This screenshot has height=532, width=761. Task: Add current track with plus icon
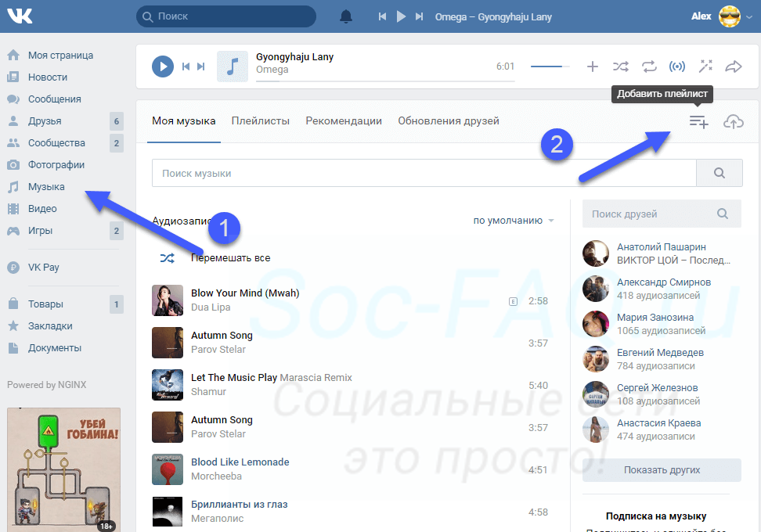[592, 66]
